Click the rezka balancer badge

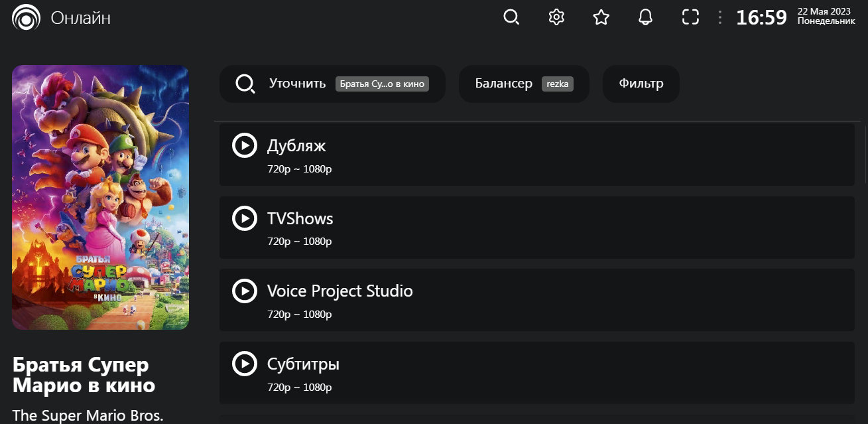pyautogui.click(x=558, y=84)
